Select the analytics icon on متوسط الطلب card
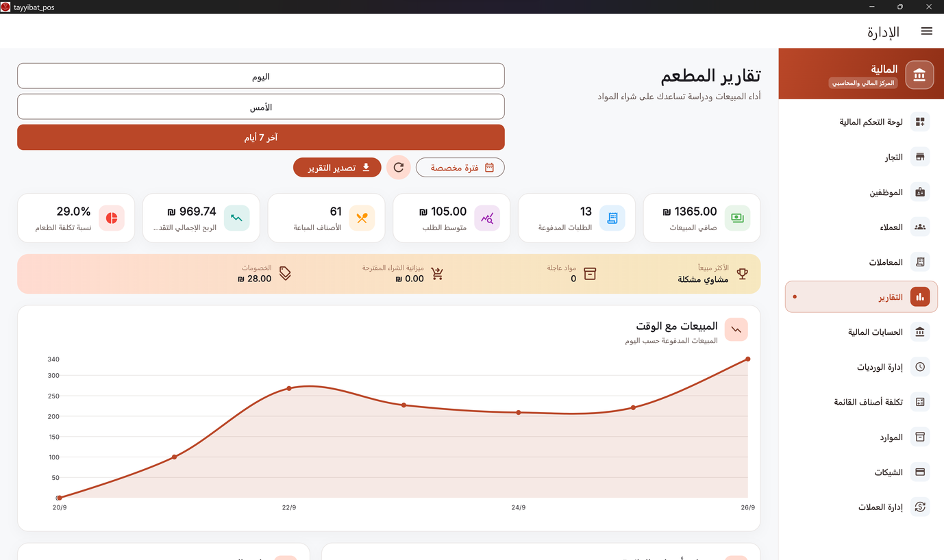Screen dimensions: 944x560 pos(487,218)
